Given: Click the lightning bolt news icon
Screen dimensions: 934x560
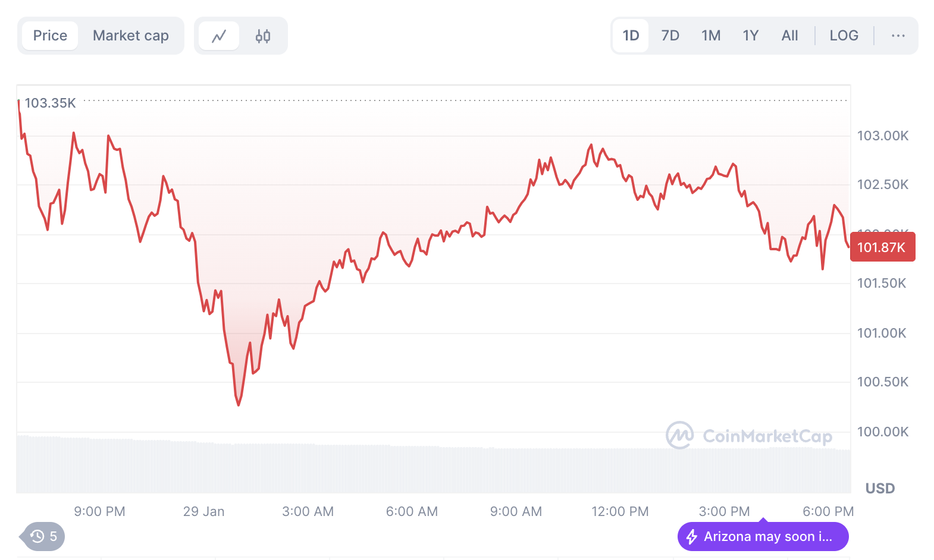Looking at the screenshot, I should [691, 537].
